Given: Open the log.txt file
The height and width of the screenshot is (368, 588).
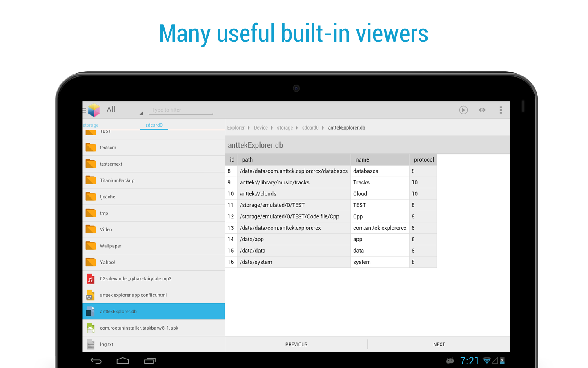Looking at the screenshot, I should click(107, 344).
